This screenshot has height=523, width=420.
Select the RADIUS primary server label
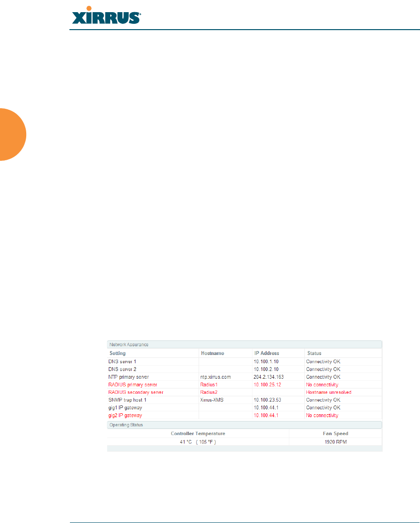pos(133,385)
